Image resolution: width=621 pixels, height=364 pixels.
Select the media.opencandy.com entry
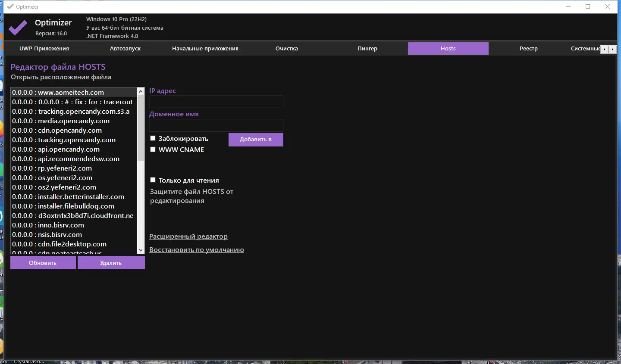[74, 121]
